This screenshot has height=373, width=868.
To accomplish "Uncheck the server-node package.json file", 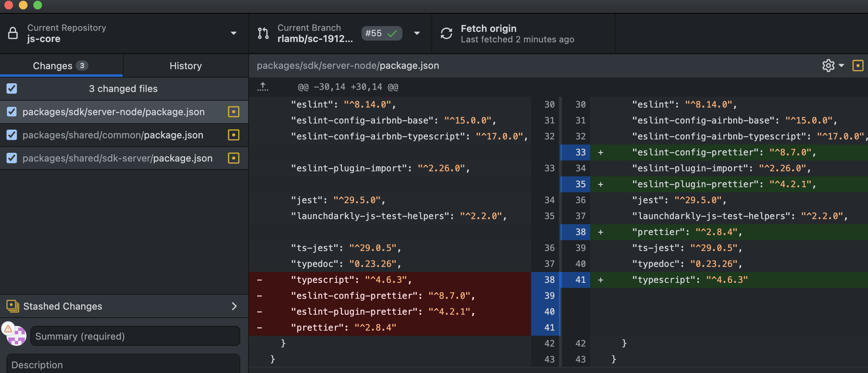I will [x=12, y=112].
